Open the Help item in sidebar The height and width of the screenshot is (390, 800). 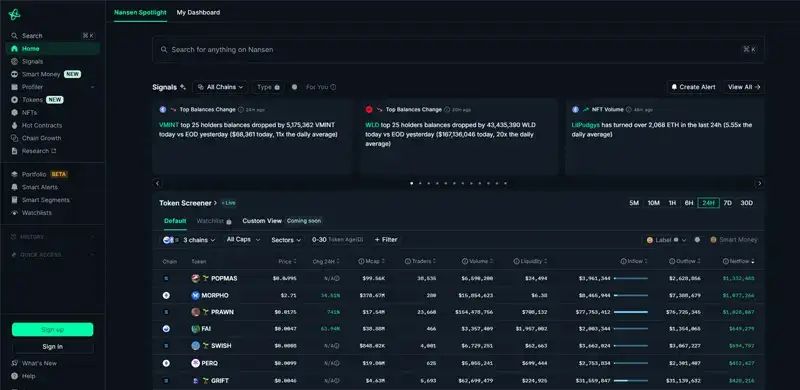[29, 376]
